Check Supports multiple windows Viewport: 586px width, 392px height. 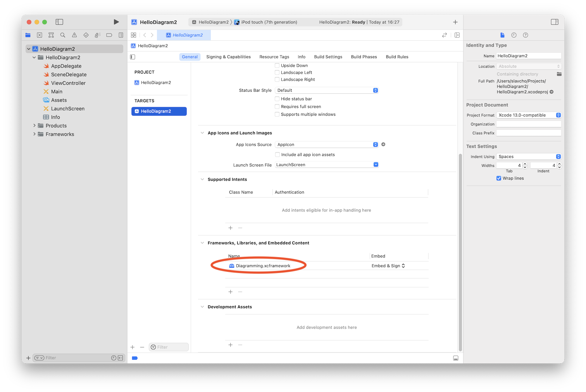click(277, 114)
